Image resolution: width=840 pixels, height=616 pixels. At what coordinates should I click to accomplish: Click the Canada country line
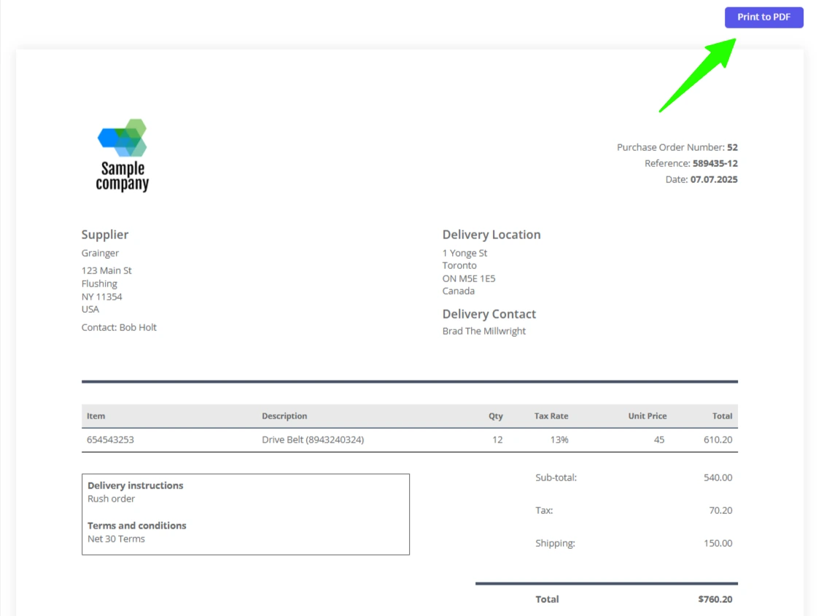click(459, 291)
